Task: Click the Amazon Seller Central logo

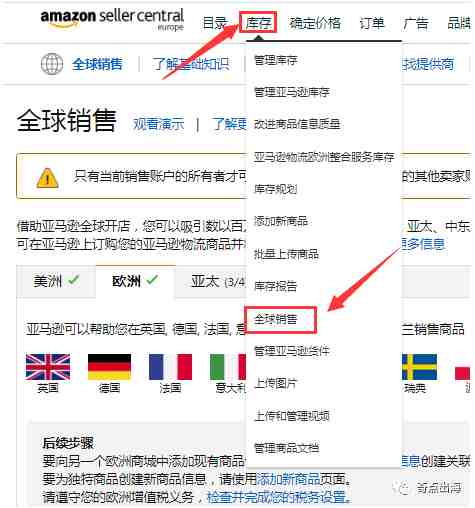Action: pyautogui.click(x=112, y=19)
